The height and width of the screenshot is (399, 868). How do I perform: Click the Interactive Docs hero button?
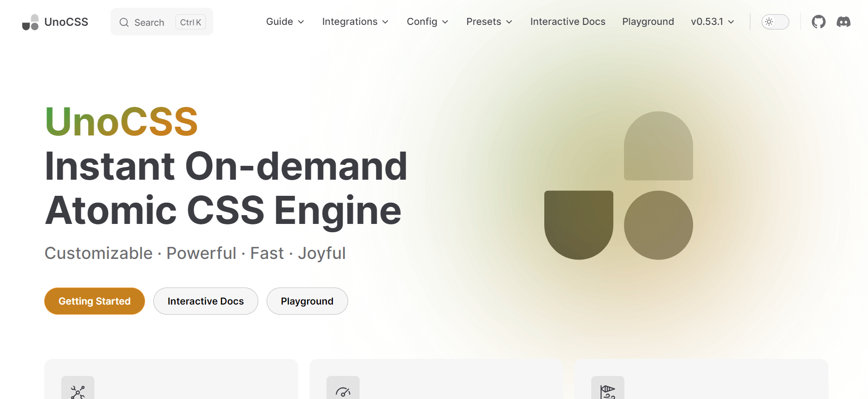coord(205,301)
